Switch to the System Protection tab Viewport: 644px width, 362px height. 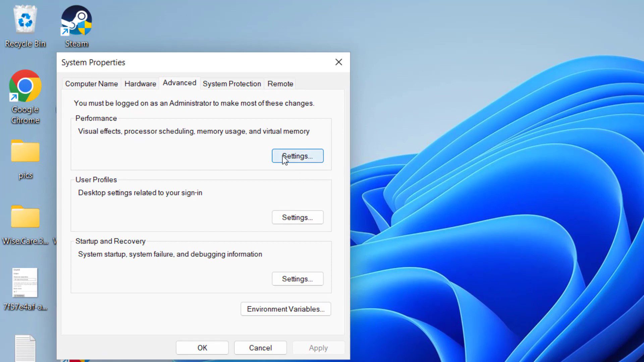tap(232, 84)
